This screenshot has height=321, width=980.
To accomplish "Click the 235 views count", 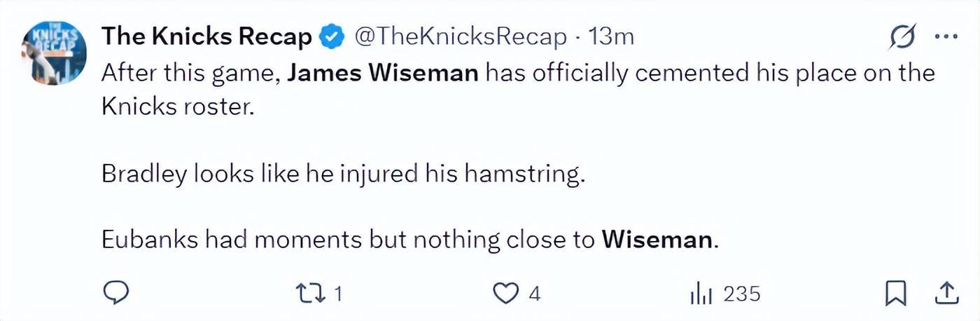I will pyautogui.click(x=742, y=294).
